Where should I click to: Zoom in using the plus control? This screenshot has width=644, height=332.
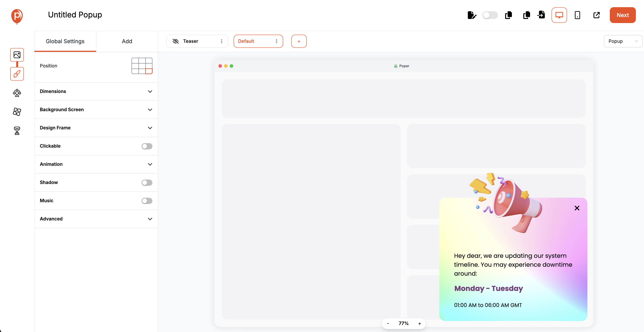419,323
